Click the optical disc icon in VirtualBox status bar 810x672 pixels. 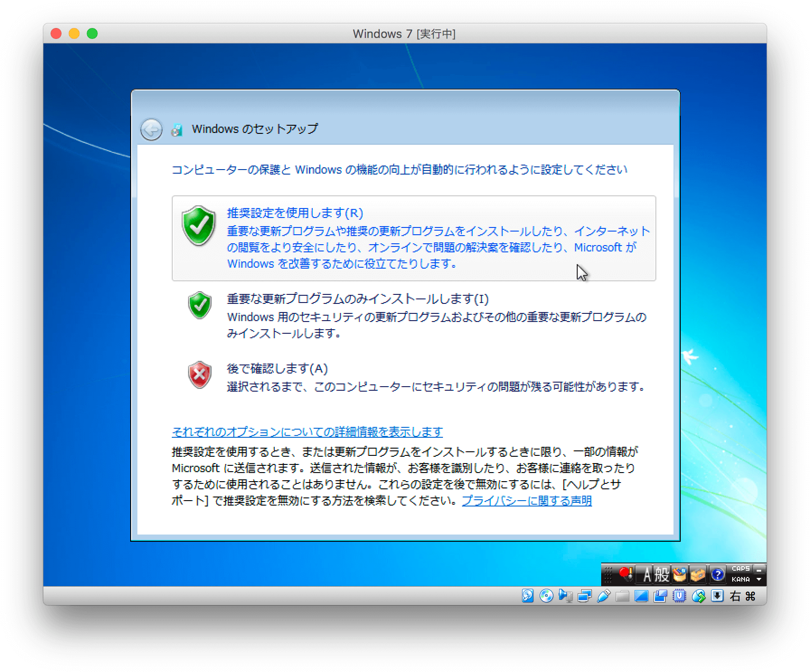547,596
